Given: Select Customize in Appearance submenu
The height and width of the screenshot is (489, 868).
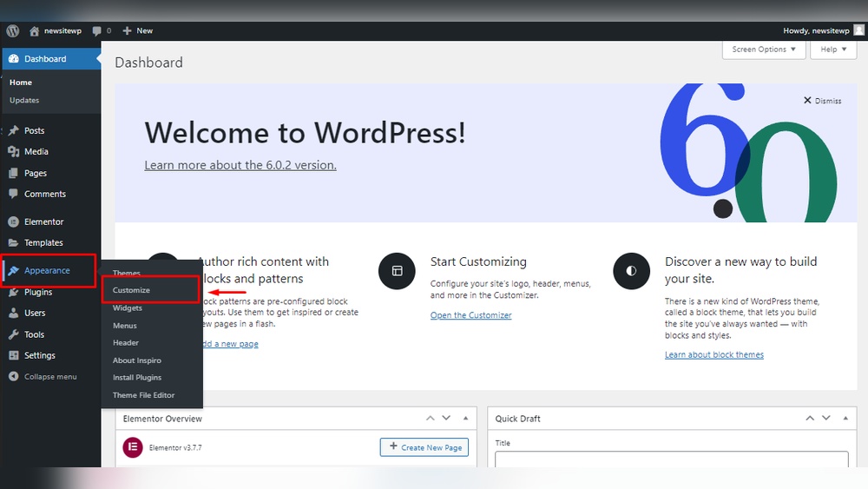Looking at the screenshot, I should pos(131,290).
